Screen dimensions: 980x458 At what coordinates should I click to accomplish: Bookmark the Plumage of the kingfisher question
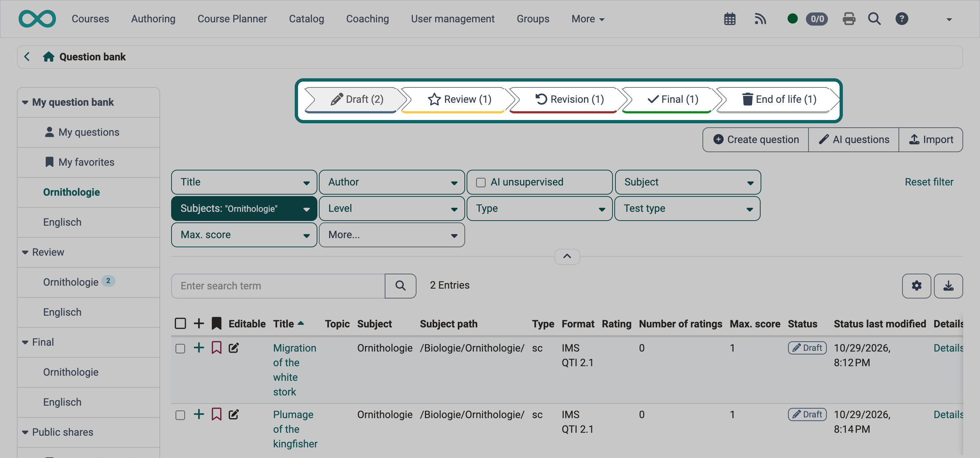(216, 414)
